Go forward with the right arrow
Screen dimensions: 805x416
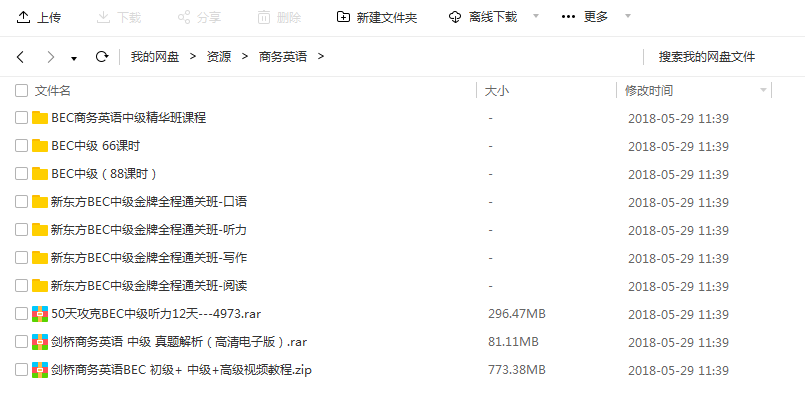tap(50, 56)
